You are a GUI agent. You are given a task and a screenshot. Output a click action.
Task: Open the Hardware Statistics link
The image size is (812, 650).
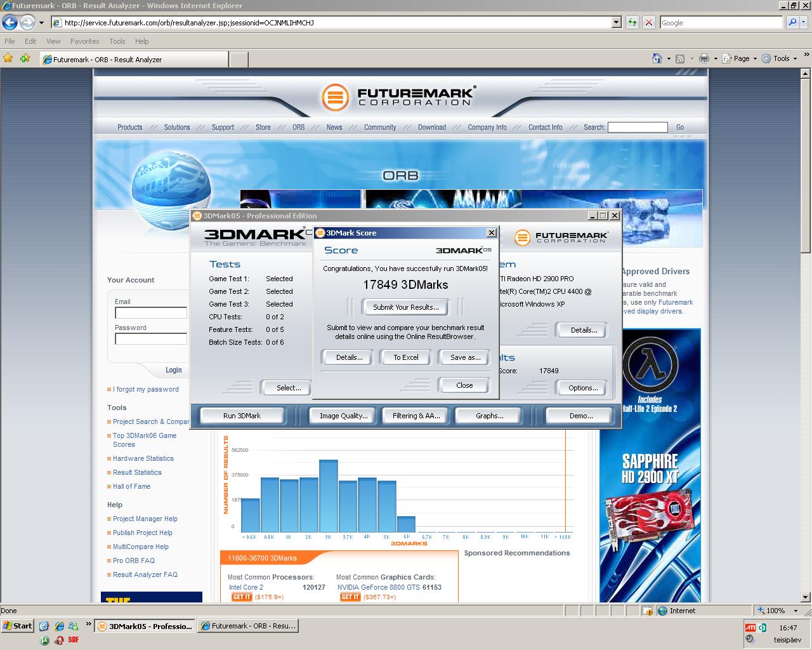coord(143,458)
